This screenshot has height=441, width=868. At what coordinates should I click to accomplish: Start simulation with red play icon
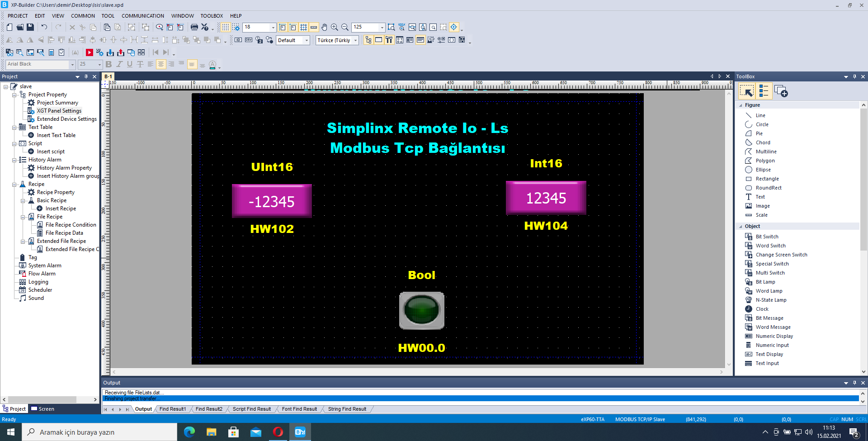(x=90, y=52)
